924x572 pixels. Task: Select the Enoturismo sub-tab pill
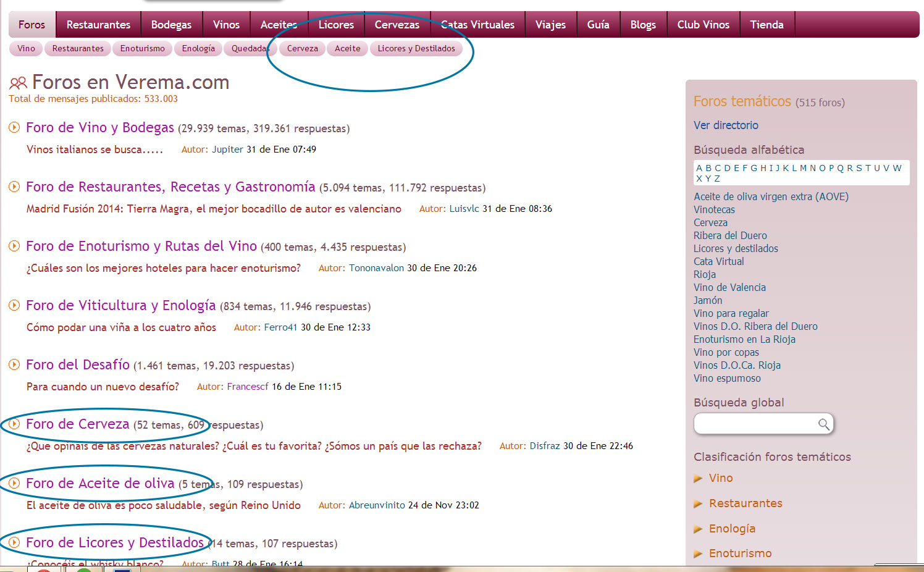click(x=142, y=49)
